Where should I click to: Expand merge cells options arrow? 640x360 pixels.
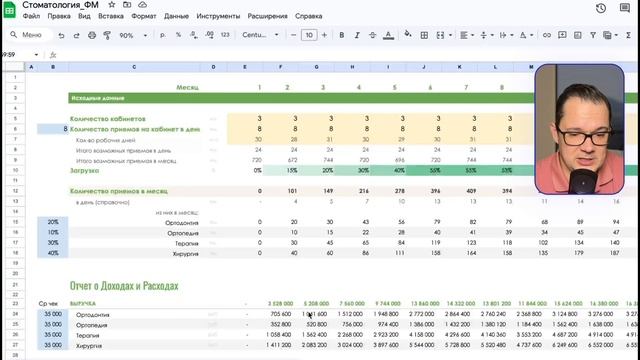(x=450, y=36)
